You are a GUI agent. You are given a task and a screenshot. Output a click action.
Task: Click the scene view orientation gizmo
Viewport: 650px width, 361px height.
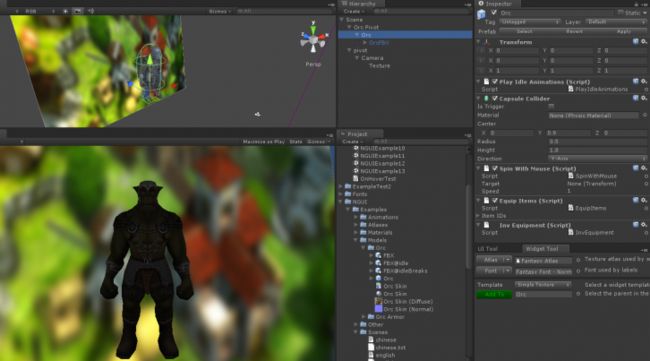[x=313, y=38]
